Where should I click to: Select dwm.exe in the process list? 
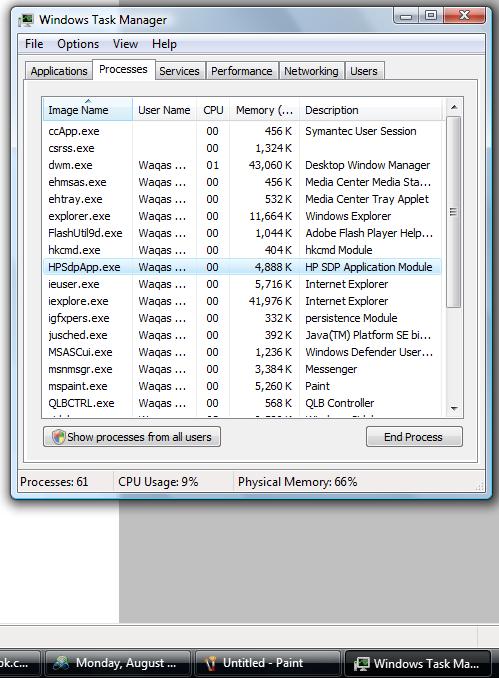242,165
